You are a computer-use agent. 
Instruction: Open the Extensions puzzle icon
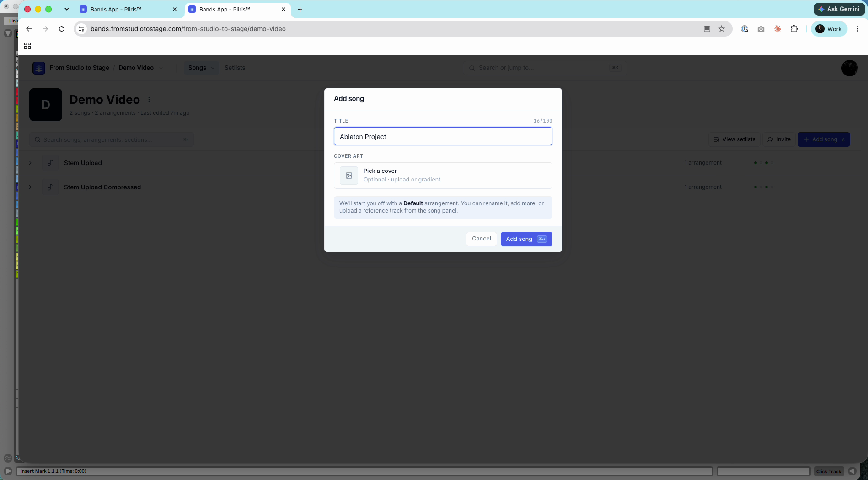coord(794,29)
